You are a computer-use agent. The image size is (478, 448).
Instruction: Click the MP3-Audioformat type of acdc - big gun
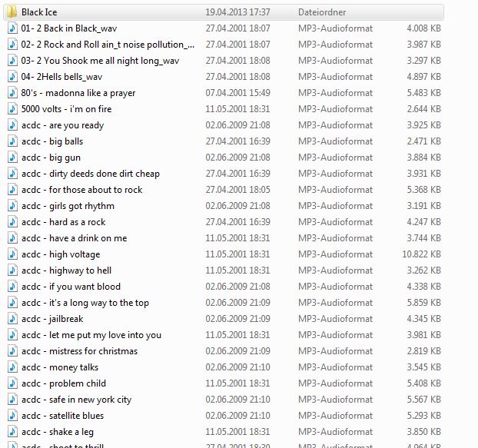pos(335,158)
